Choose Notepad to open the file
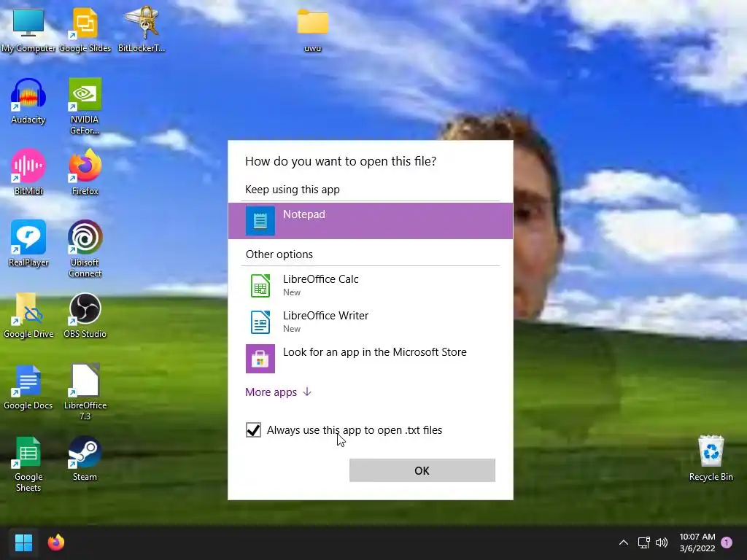The height and width of the screenshot is (560, 747). pos(370,220)
